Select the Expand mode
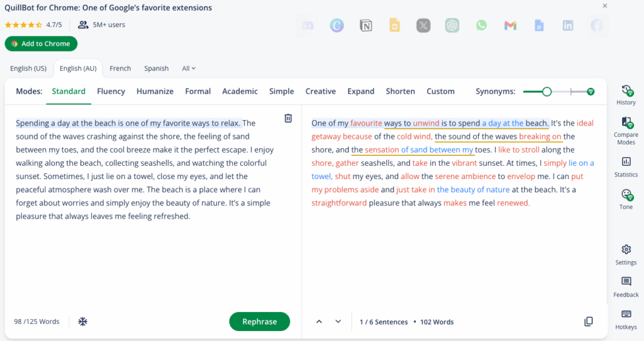 click(360, 92)
